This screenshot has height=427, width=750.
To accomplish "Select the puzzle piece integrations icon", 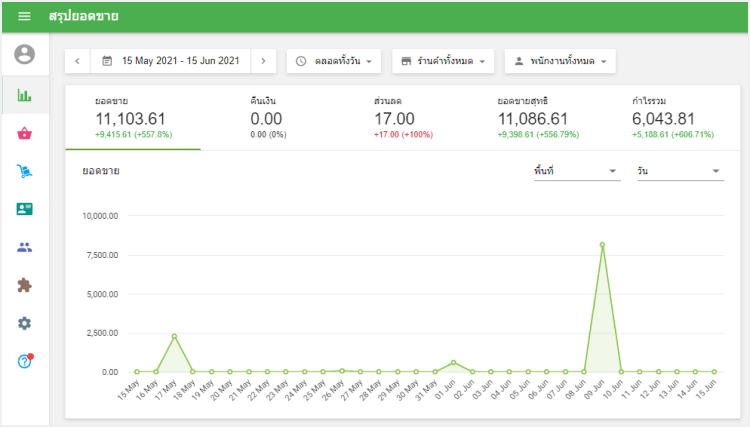I will pos(24,285).
